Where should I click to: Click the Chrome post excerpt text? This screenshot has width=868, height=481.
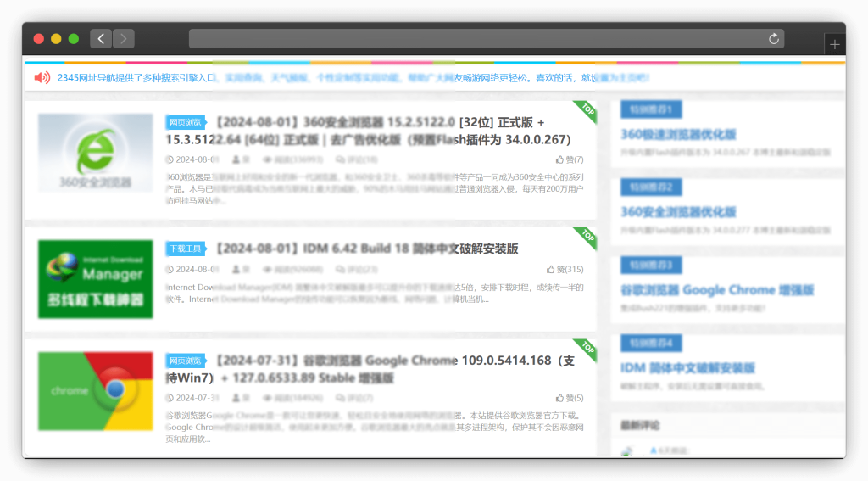click(375, 428)
